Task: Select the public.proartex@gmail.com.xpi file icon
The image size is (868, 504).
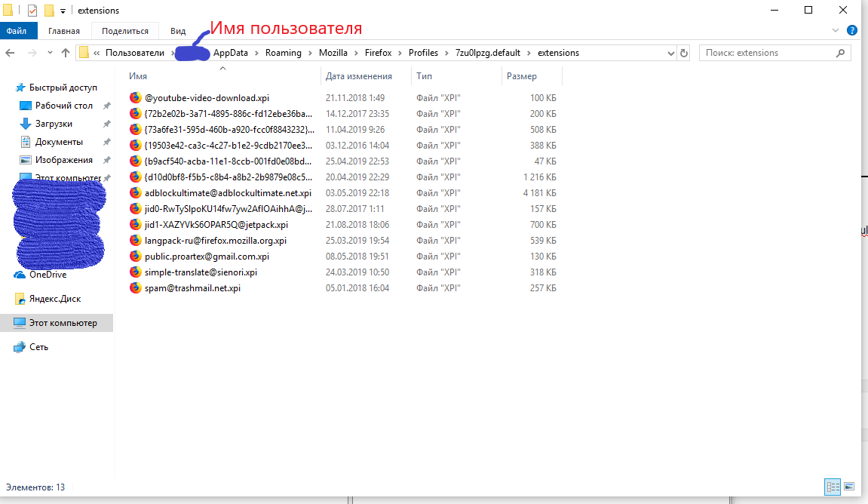Action: coord(136,257)
